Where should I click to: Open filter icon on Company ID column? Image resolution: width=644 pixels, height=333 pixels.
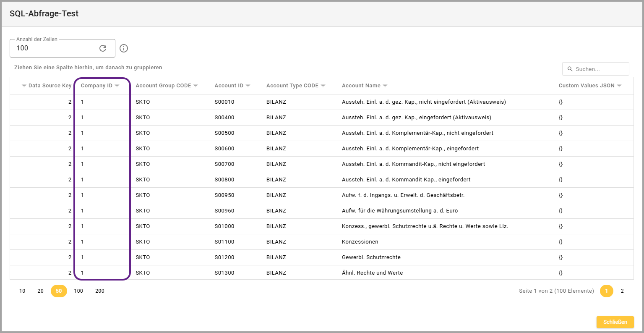[x=117, y=86]
